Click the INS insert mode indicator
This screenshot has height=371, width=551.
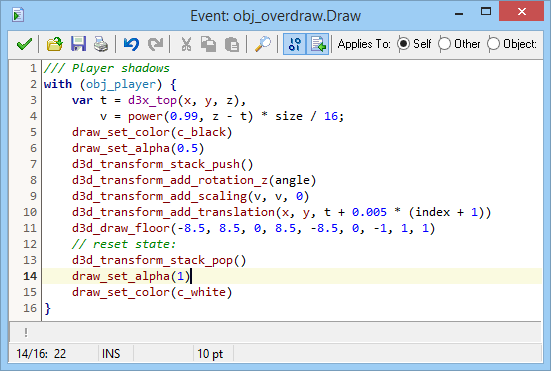[x=111, y=353]
